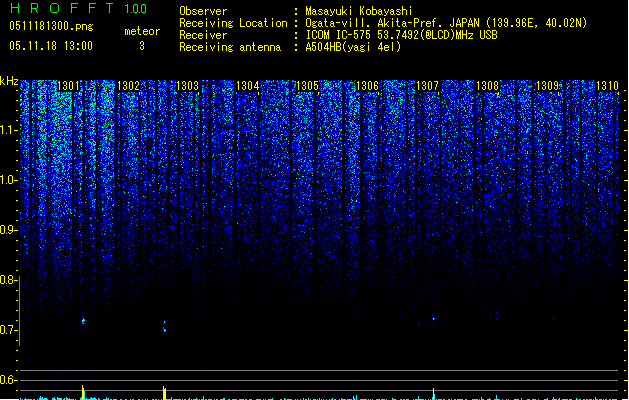Click the 1301 time marker

[x=68, y=86]
